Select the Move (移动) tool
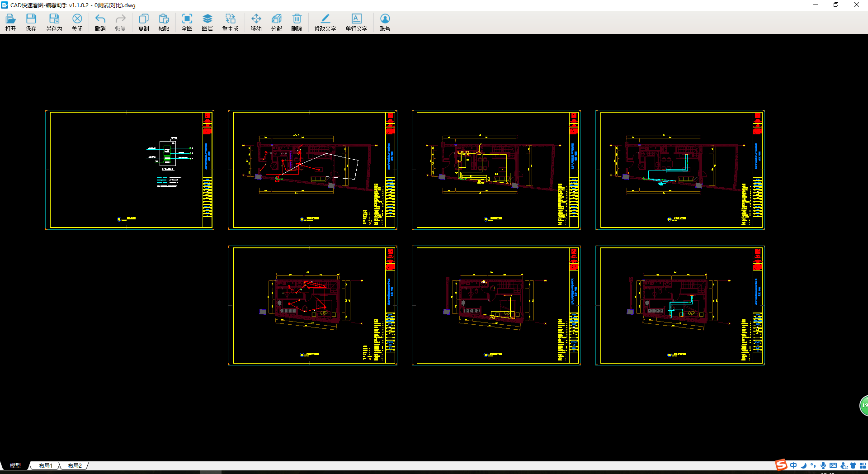Viewport: 868px width, 474px height. pyautogui.click(x=256, y=22)
